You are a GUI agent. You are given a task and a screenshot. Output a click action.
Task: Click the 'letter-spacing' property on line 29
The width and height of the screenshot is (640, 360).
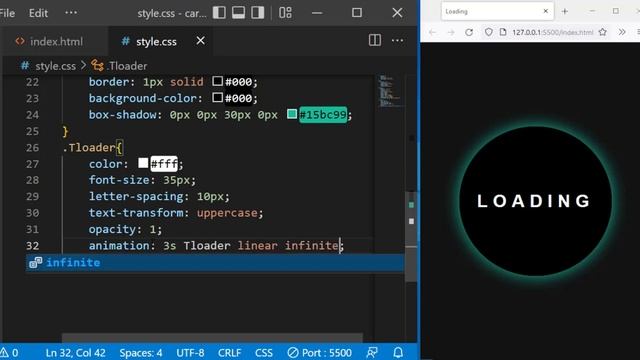tap(136, 196)
